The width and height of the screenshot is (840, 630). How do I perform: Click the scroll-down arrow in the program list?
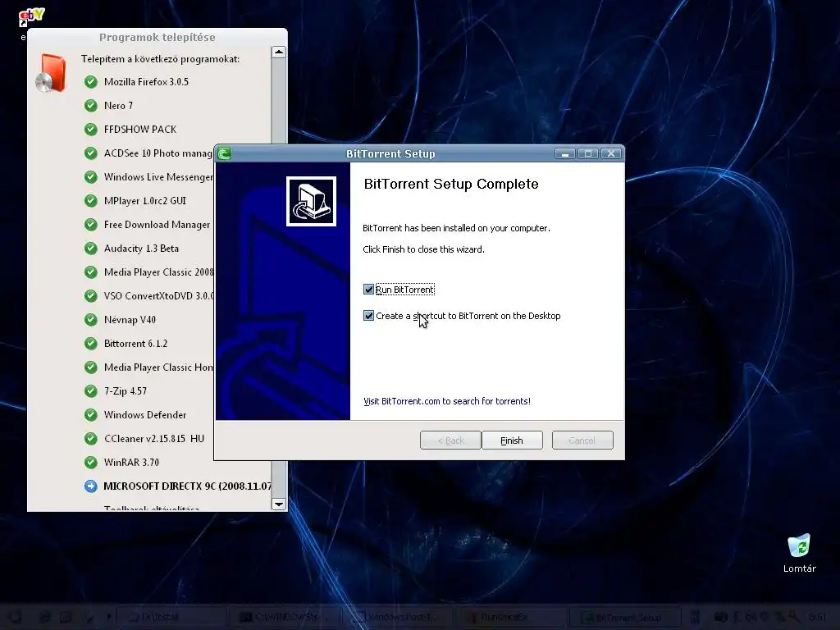pyautogui.click(x=279, y=504)
